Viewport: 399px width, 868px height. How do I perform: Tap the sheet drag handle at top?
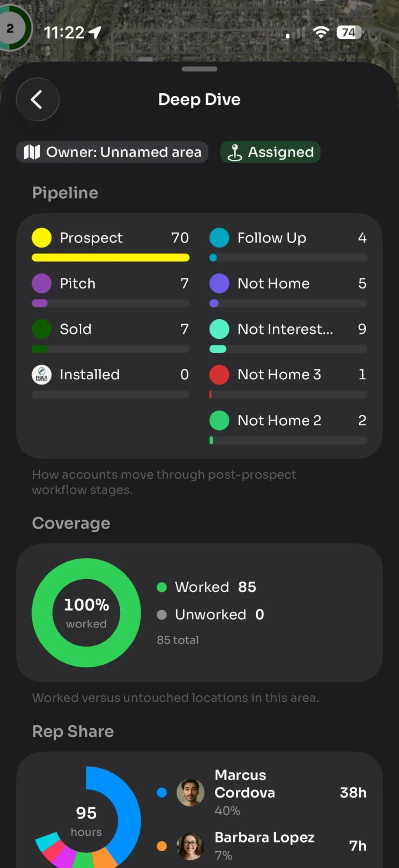click(199, 69)
